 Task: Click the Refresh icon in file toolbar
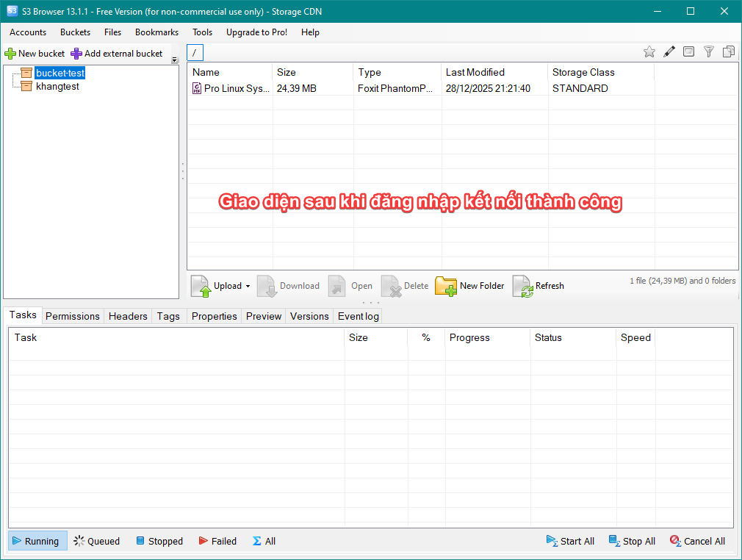[522, 286]
